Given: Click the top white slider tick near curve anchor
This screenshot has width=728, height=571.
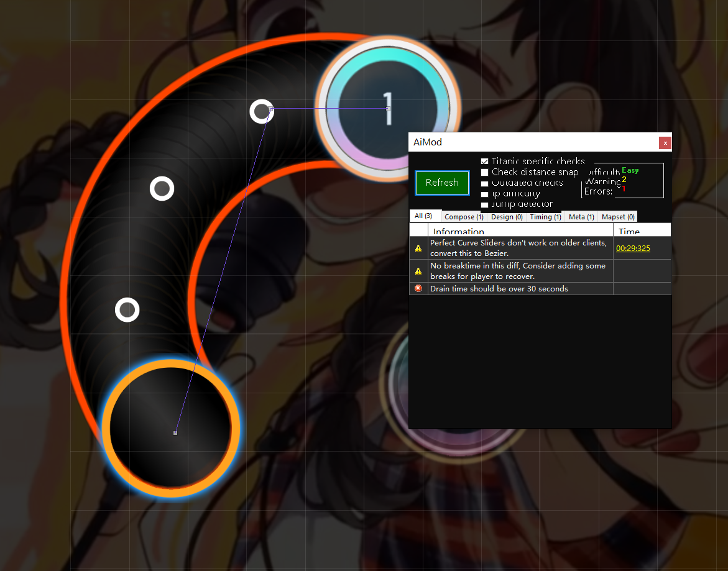Looking at the screenshot, I should (261, 111).
